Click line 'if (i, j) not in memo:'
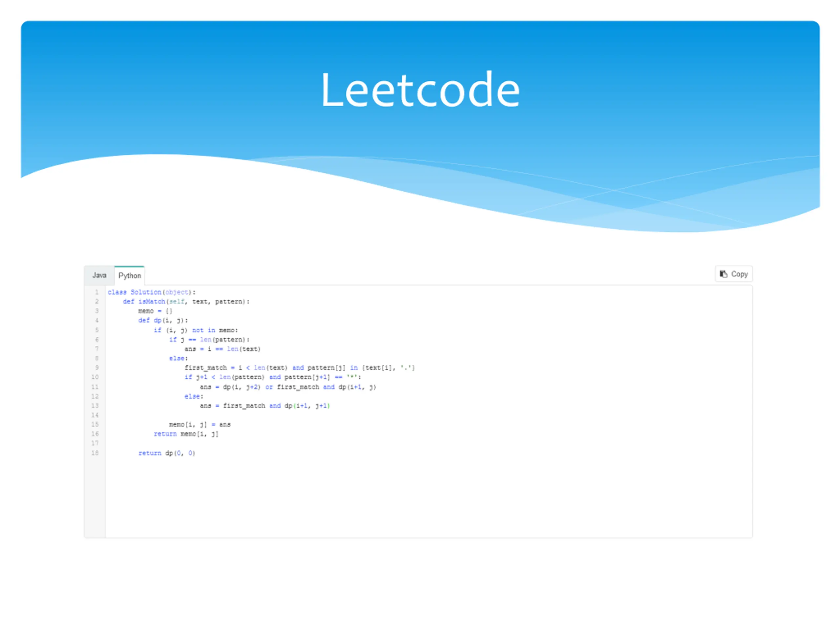The image size is (840, 630). 196,330
